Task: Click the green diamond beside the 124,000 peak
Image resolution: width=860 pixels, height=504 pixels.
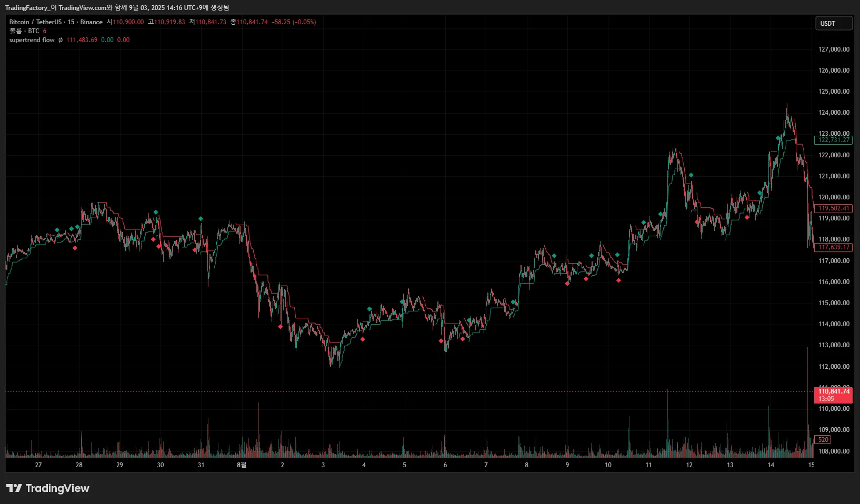Action: click(778, 138)
